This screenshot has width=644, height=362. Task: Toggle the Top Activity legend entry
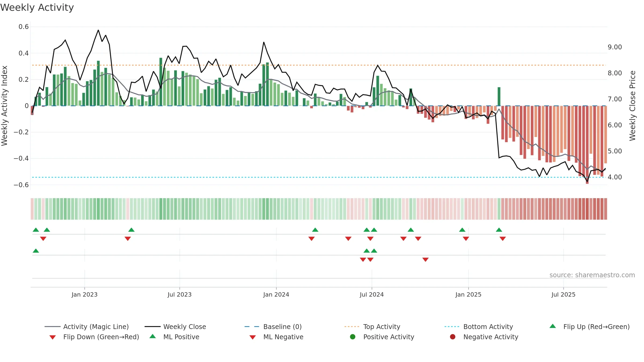(x=372, y=327)
